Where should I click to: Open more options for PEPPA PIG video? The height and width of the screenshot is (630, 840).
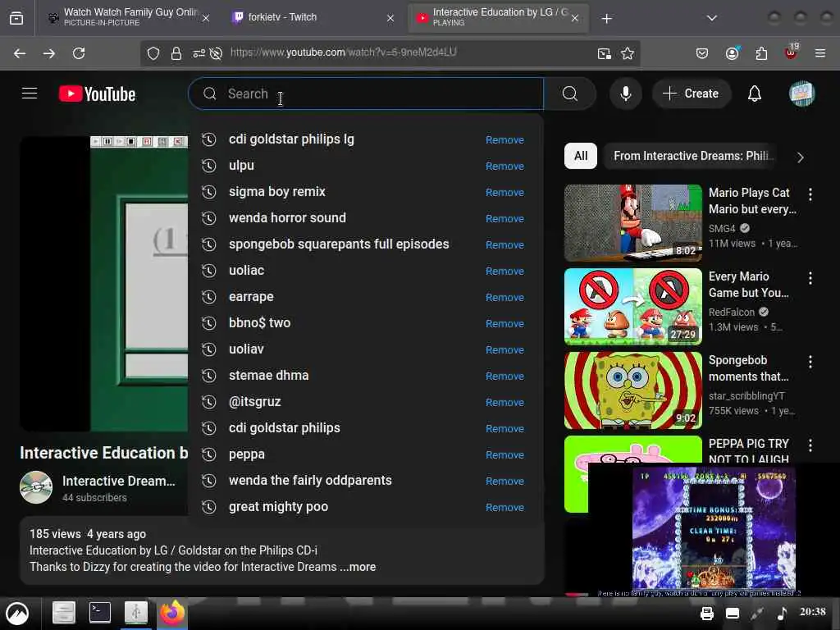tap(810, 445)
